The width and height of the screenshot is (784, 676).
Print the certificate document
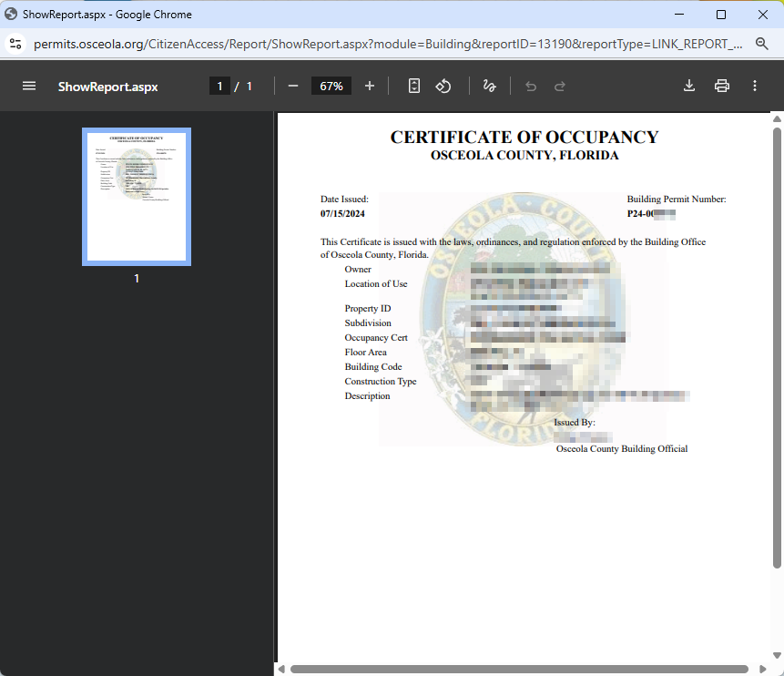click(x=722, y=85)
